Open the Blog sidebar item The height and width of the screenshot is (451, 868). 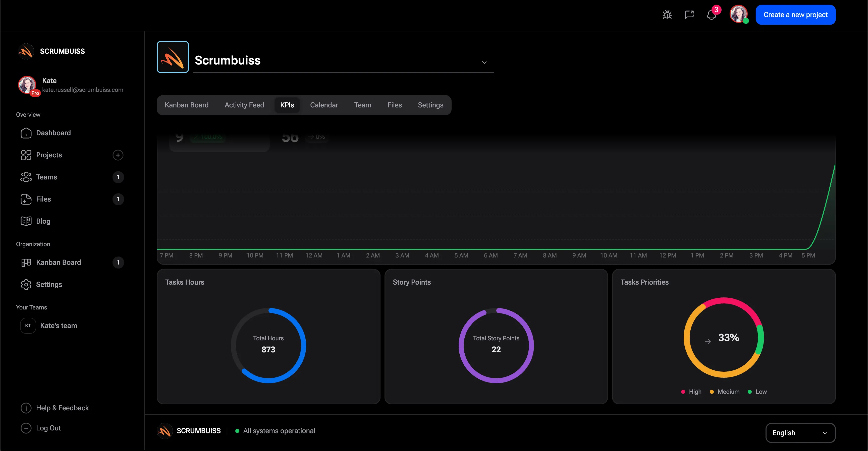click(x=43, y=221)
